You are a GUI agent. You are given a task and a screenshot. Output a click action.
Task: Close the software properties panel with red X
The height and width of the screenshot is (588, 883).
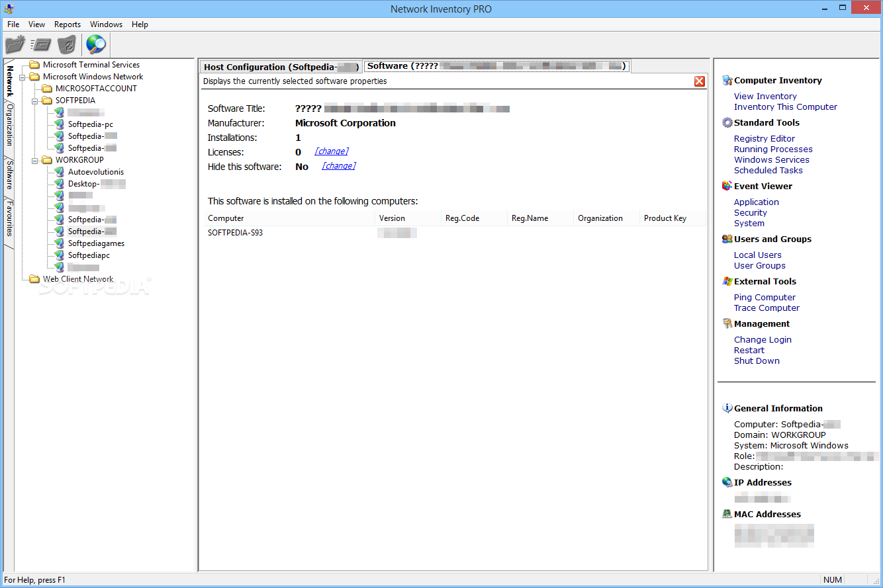(700, 81)
